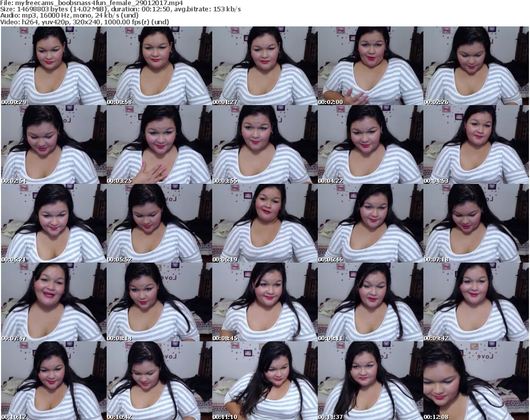Select the thumbnail at 00:06:19
530x420 pixels.
[x=264, y=224]
